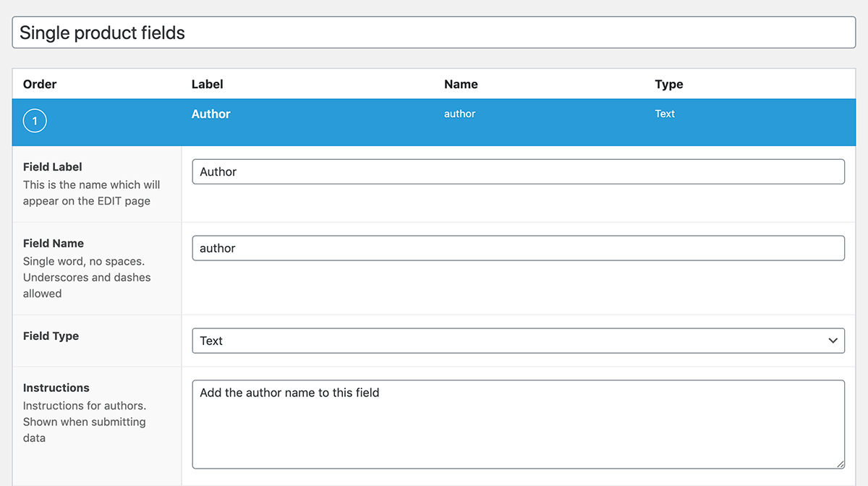Focus the Field Name input containing author
Screen dimensions: 868x486
(x=518, y=248)
